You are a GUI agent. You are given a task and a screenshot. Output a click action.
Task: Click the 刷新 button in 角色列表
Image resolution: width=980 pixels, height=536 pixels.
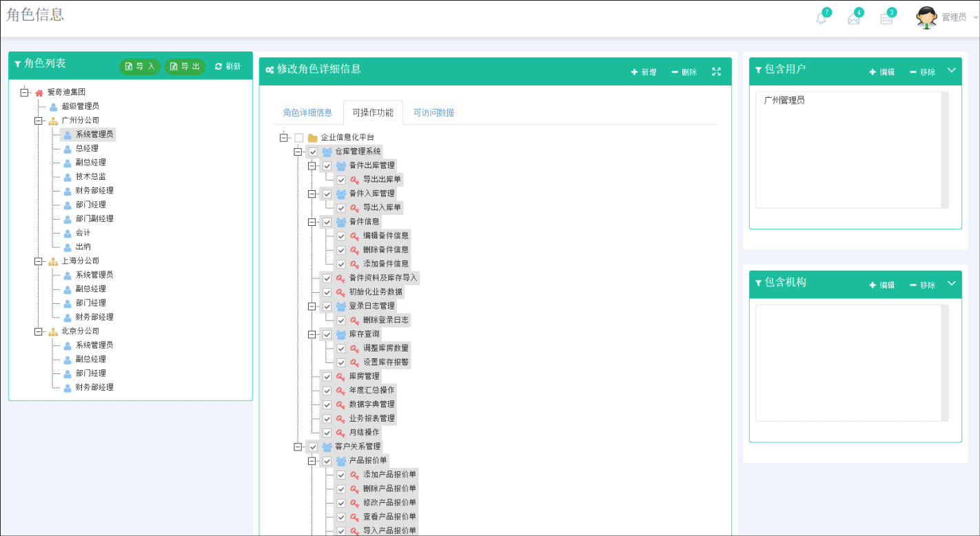coord(228,66)
